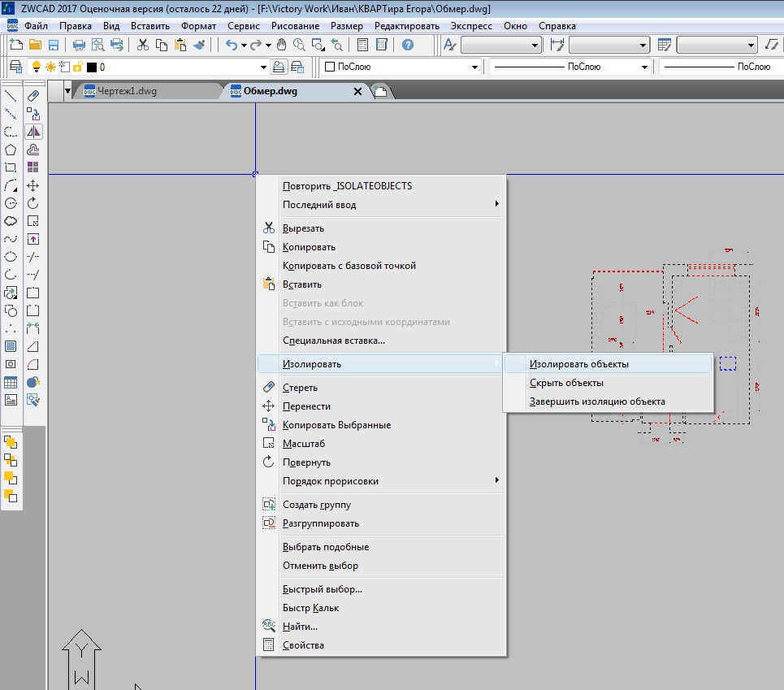Toggle the layer lock padlock icon
The image size is (784, 690).
pos(77,67)
